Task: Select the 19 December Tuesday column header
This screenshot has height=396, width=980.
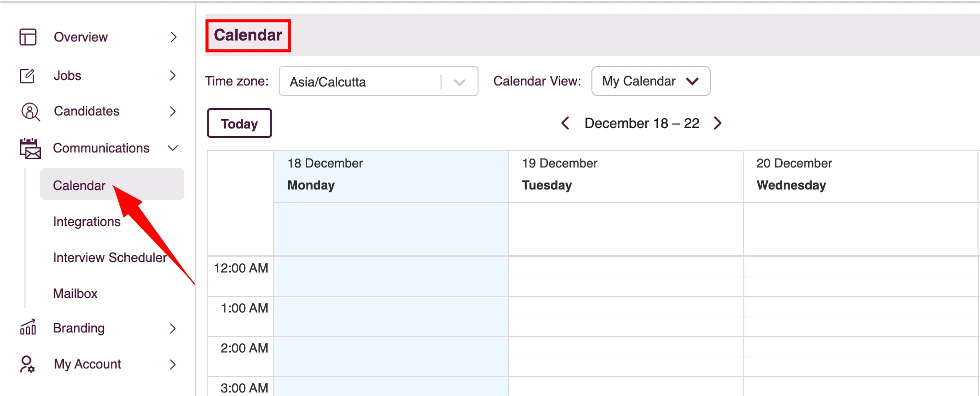Action: click(625, 174)
